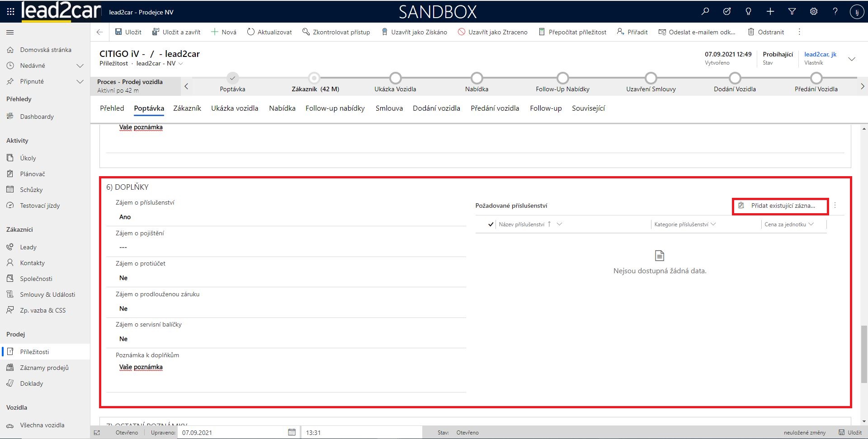868x439 pixels.
Task: Switch to the 'Nabídka' tab
Action: click(x=282, y=108)
